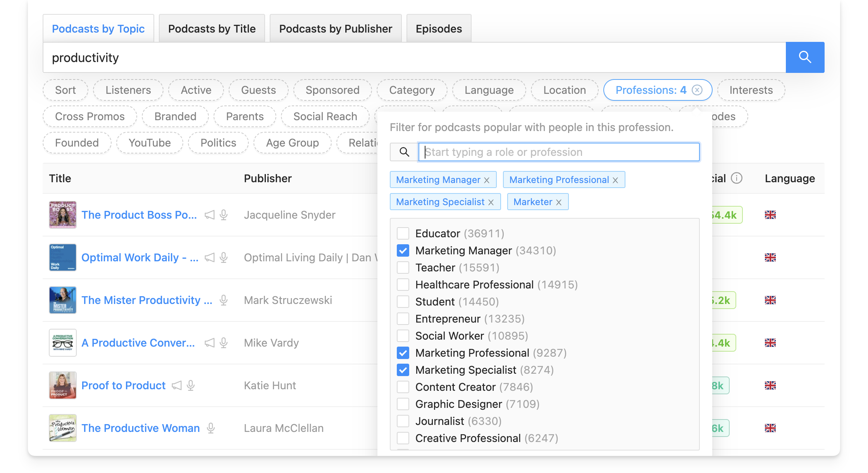Image resolution: width=868 pixels, height=473 pixels.
Task: Remove the Marketing Specialist tag
Action: [491, 202]
